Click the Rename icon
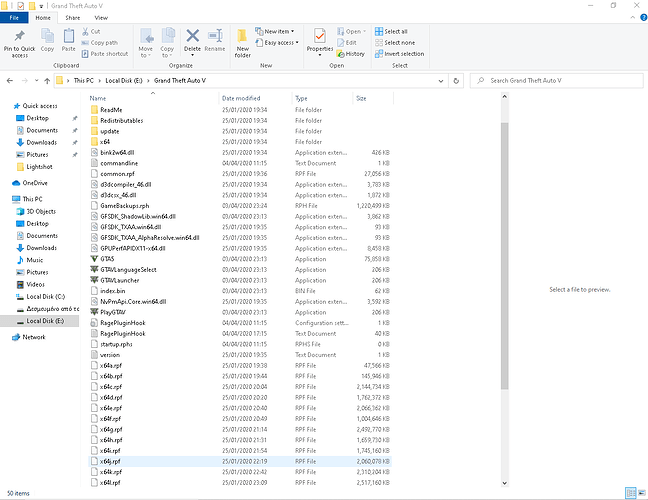The width and height of the screenshot is (648, 500). (x=215, y=36)
